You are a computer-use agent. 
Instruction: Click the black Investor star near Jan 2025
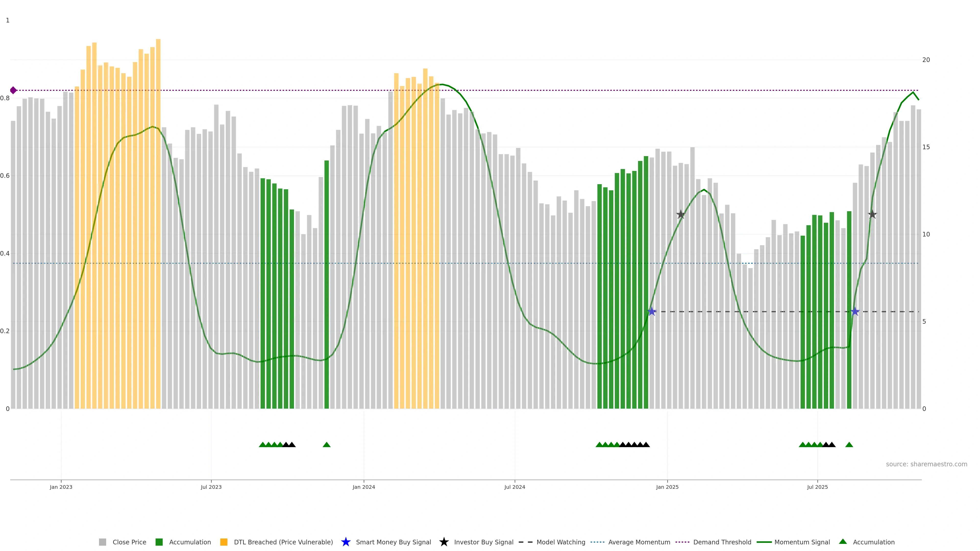coord(681,215)
